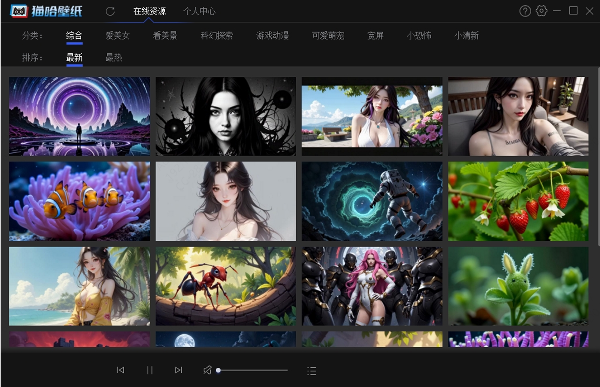
Task: Open the full moon night wallpaper
Action: [226, 339]
